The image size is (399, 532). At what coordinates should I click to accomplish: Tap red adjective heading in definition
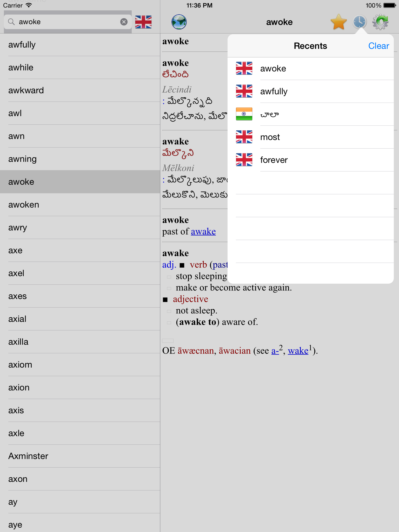[x=190, y=299]
